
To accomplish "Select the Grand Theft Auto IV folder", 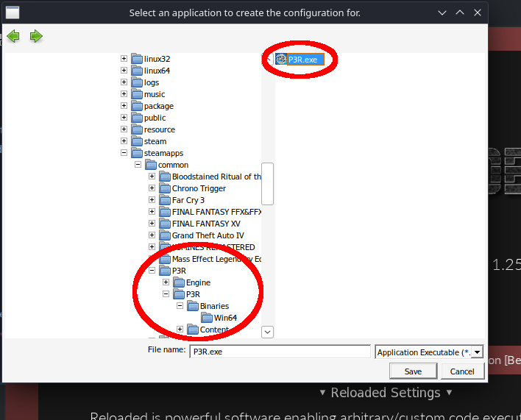I will [x=208, y=235].
